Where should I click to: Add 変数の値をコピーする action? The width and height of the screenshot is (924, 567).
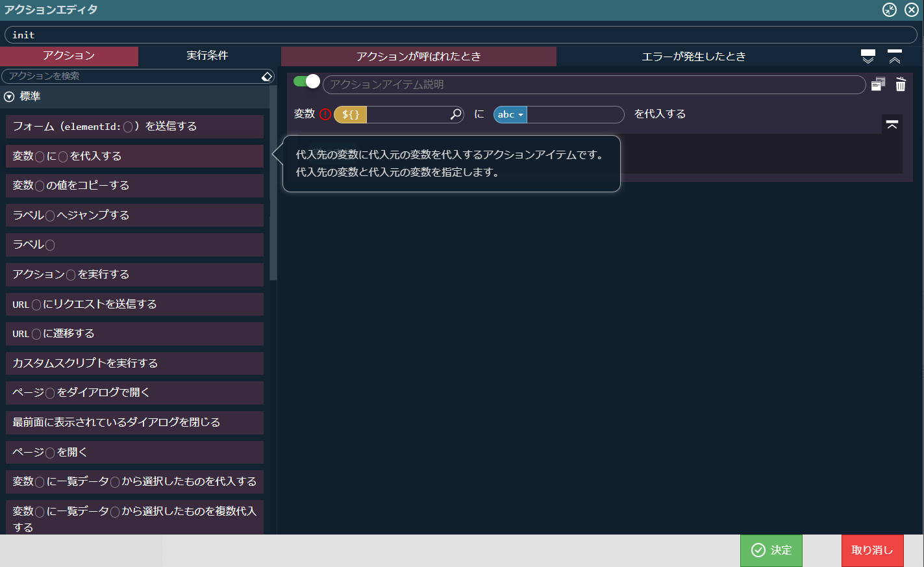coord(134,186)
